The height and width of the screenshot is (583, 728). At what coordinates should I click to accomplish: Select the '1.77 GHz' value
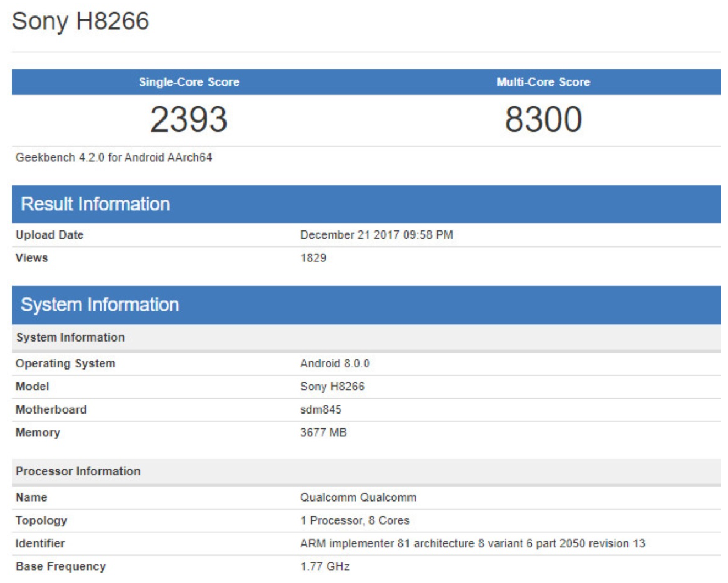tap(325, 567)
